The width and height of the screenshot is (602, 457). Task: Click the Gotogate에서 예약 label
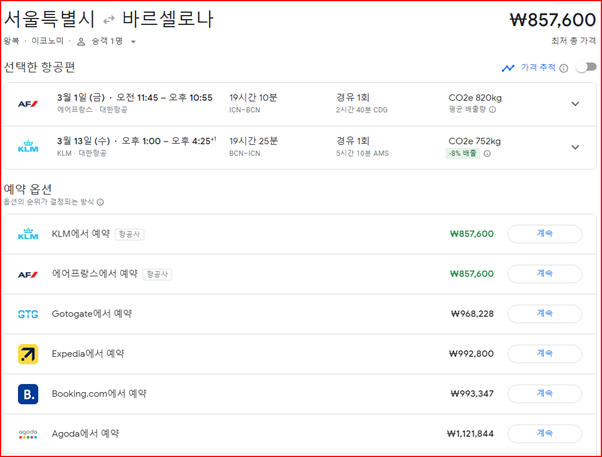92,314
